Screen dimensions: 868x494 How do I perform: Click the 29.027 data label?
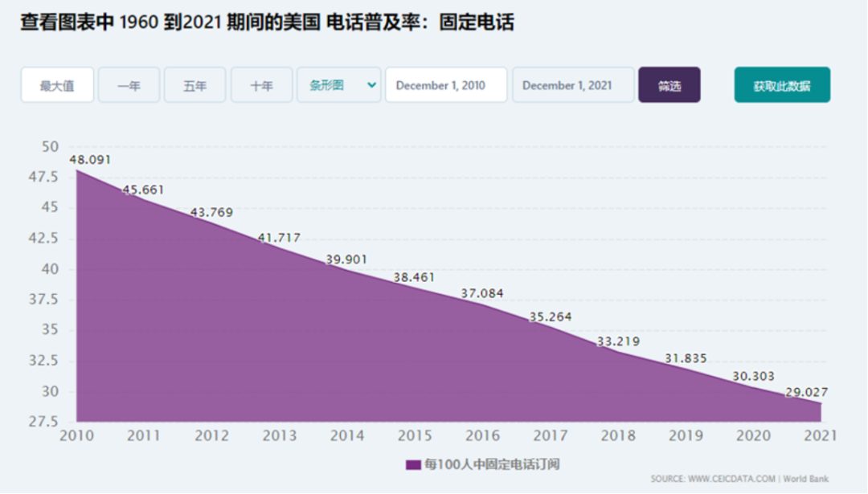pos(807,392)
